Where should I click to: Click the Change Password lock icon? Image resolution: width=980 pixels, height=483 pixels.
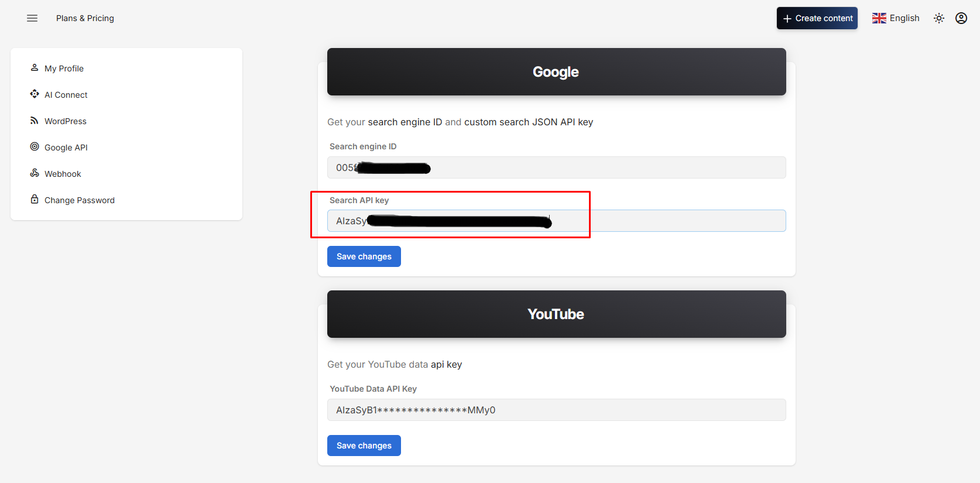(x=35, y=200)
